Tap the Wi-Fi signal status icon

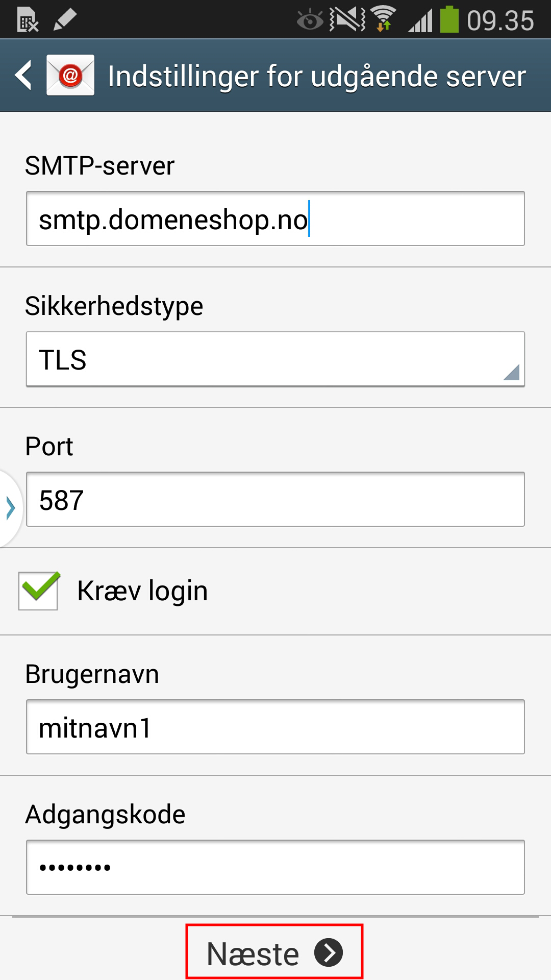click(384, 19)
